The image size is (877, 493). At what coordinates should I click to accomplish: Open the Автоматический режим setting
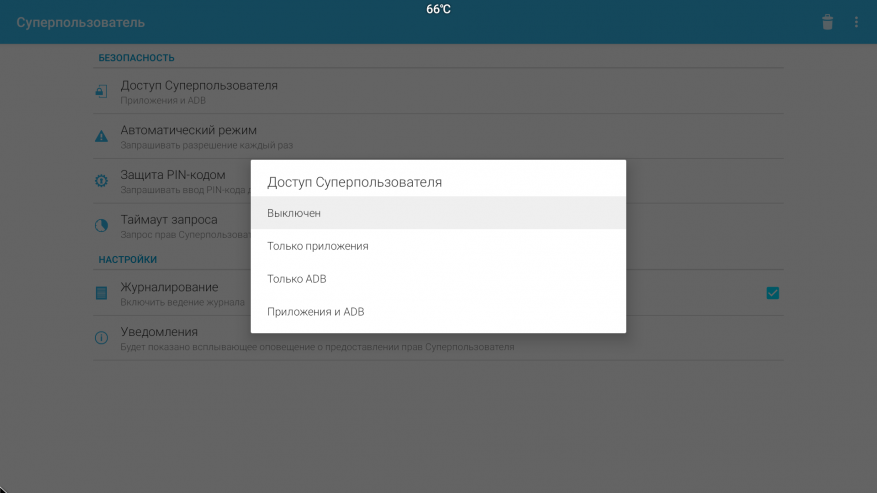pyautogui.click(x=438, y=137)
